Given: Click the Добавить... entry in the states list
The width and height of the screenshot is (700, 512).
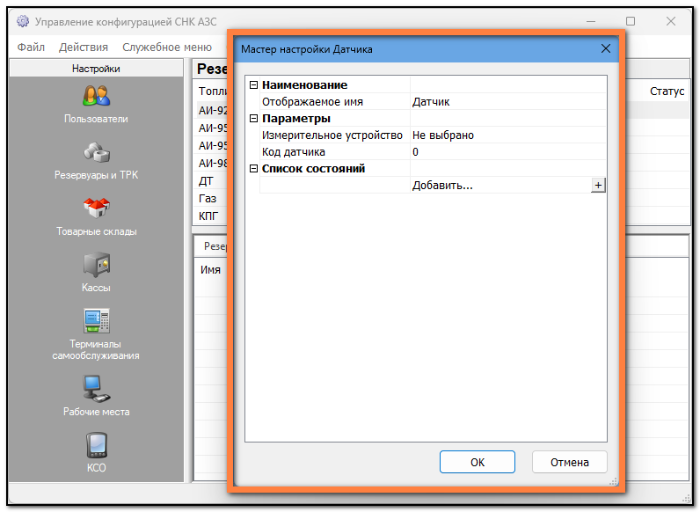Looking at the screenshot, I should pyautogui.click(x=442, y=185).
